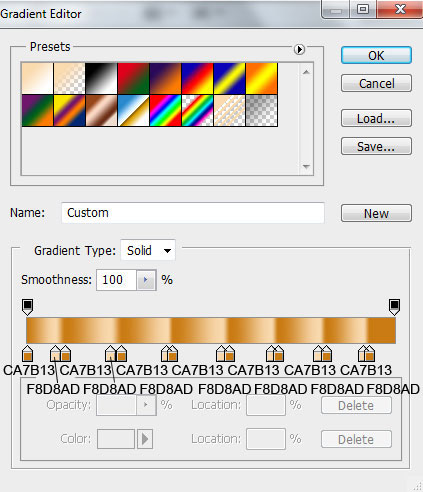Cancel the Gradient Editor dialog

pyautogui.click(x=376, y=83)
